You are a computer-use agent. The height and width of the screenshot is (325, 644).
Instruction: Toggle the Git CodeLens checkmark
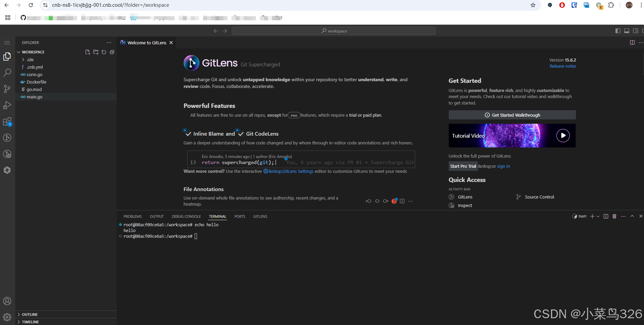(241, 134)
